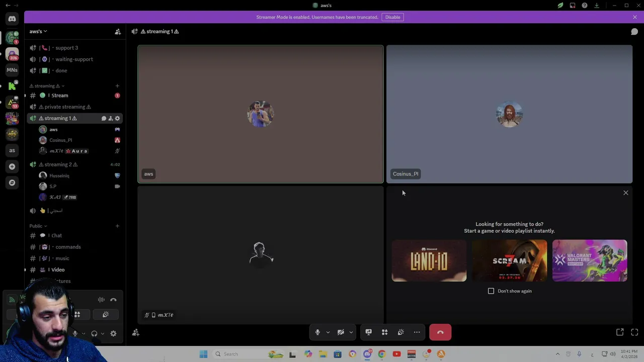Open aws's server dropdown menu
Image resolution: width=644 pixels, height=362 pixels.
[38, 31]
